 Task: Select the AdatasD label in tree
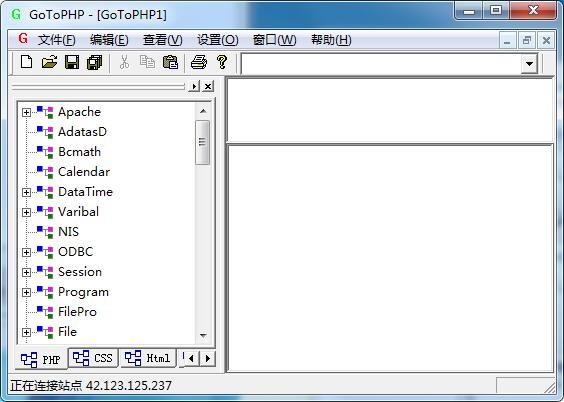(x=82, y=132)
